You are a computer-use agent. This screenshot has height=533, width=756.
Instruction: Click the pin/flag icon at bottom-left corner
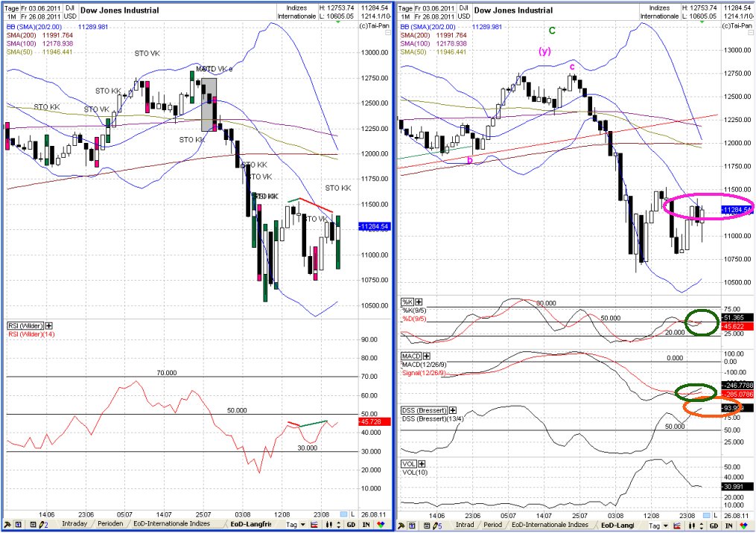pyautogui.click(x=8, y=526)
